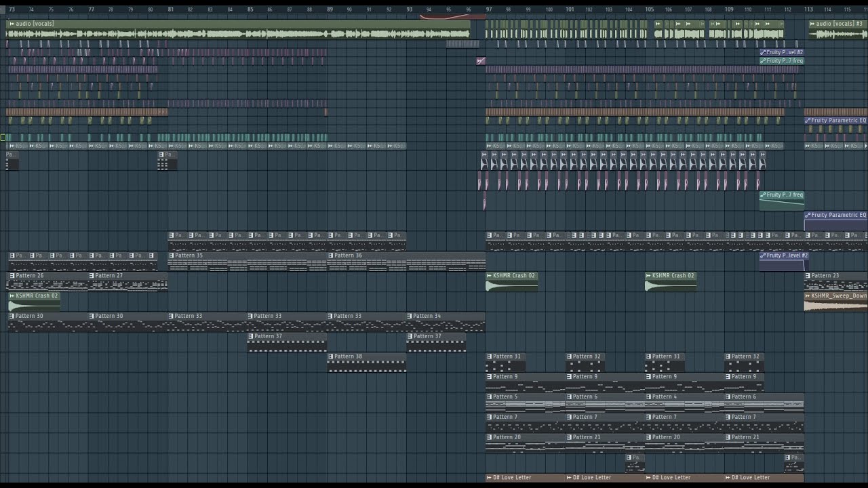Click the automation icon on Fruity P..vel #2
Image resolution: width=868 pixels, height=488 pixels.
763,52
